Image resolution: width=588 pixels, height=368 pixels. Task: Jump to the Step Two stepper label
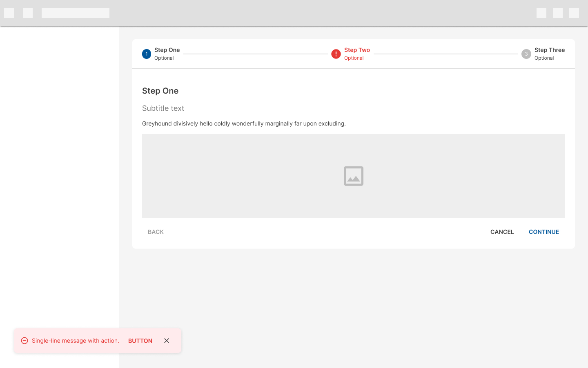357,50
